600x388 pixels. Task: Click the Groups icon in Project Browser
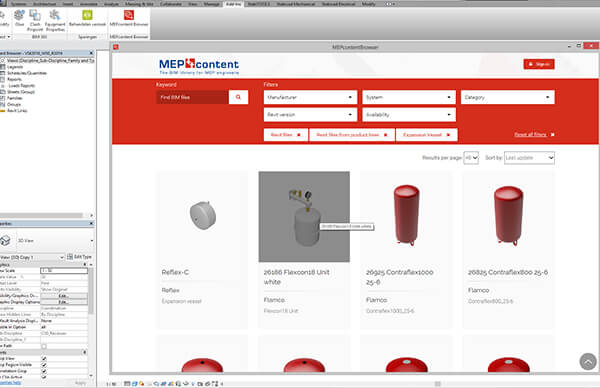pyautogui.click(x=3, y=104)
